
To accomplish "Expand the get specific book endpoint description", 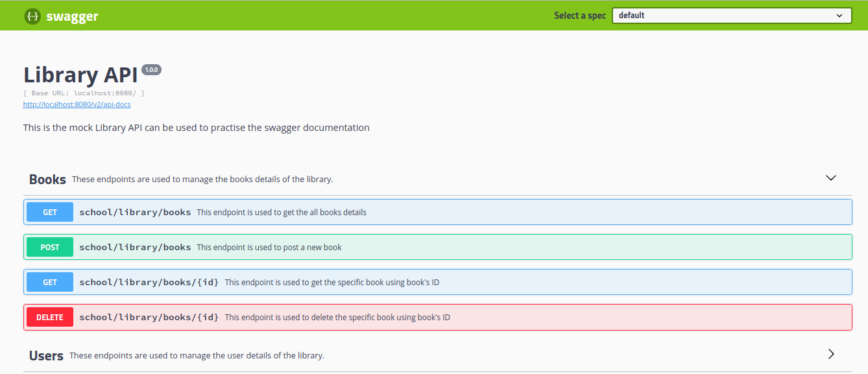I will pyautogui.click(x=332, y=282).
